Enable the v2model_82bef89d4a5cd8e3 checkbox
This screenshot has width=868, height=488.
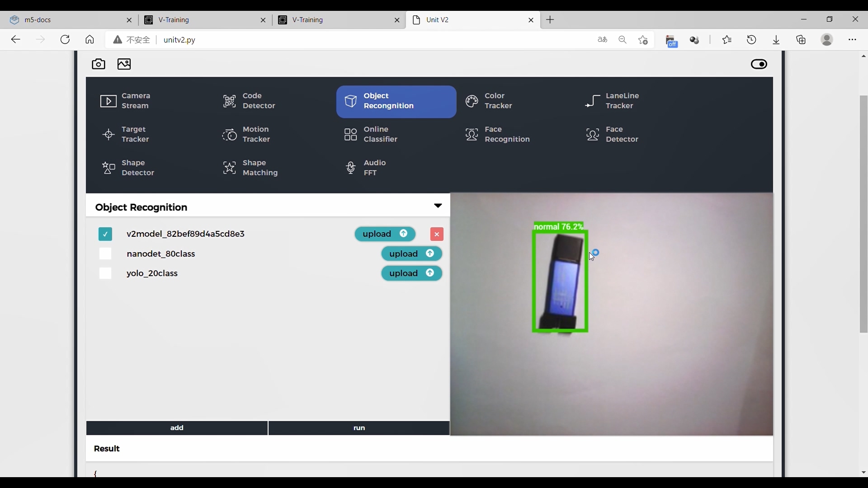click(x=105, y=234)
